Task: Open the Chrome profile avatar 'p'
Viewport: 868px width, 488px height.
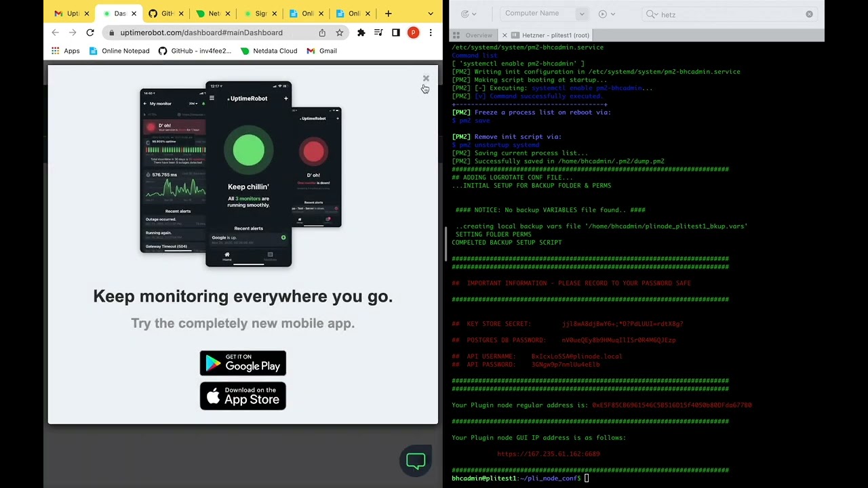Action: (413, 33)
